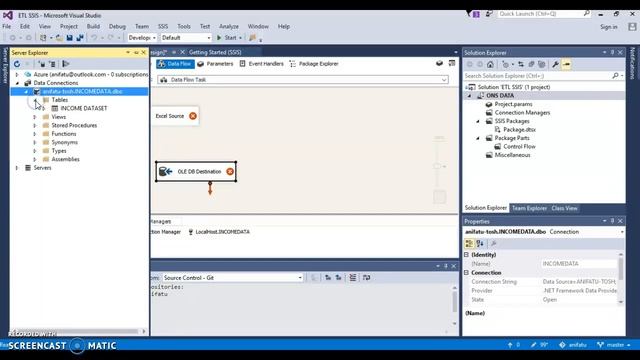This screenshot has height=360, width=640.
Task: Click the master branch in status bar
Action: [x=614, y=345]
